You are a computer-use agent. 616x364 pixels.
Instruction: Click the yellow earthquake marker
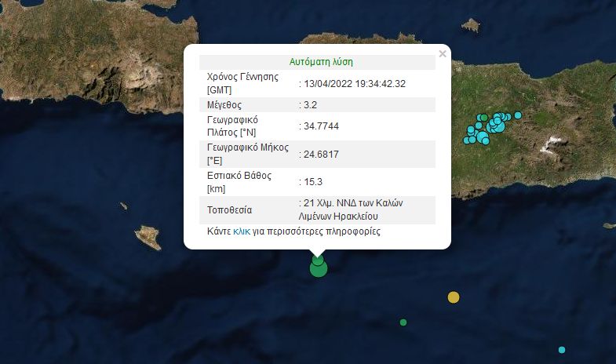(454, 297)
